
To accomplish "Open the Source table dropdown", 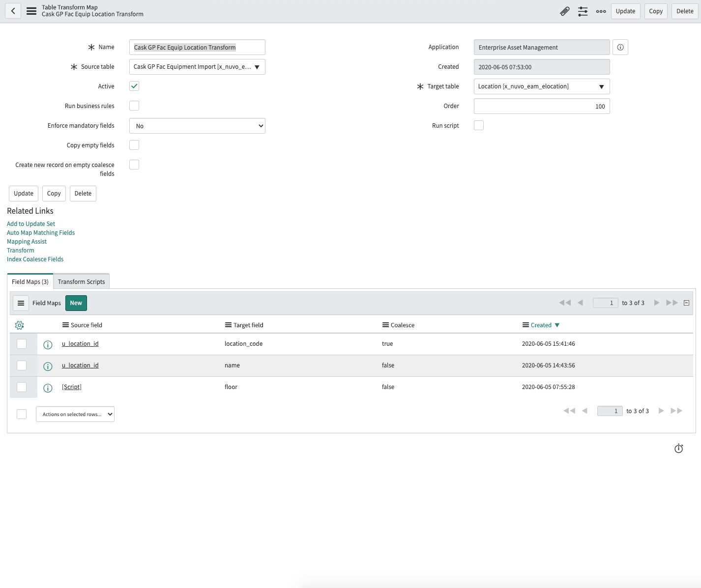I will point(197,67).
